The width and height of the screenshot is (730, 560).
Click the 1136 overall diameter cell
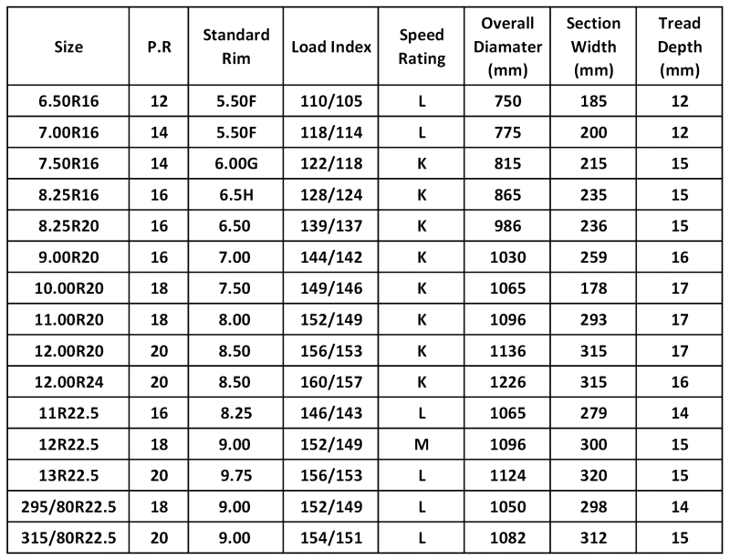point(507,350)
